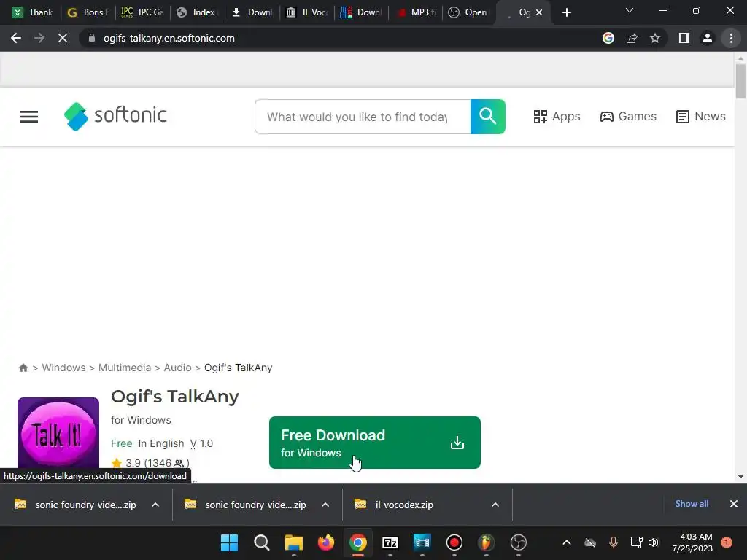
Task: Switch to the Boris Google tab
Action: click(x=88, y=12)
